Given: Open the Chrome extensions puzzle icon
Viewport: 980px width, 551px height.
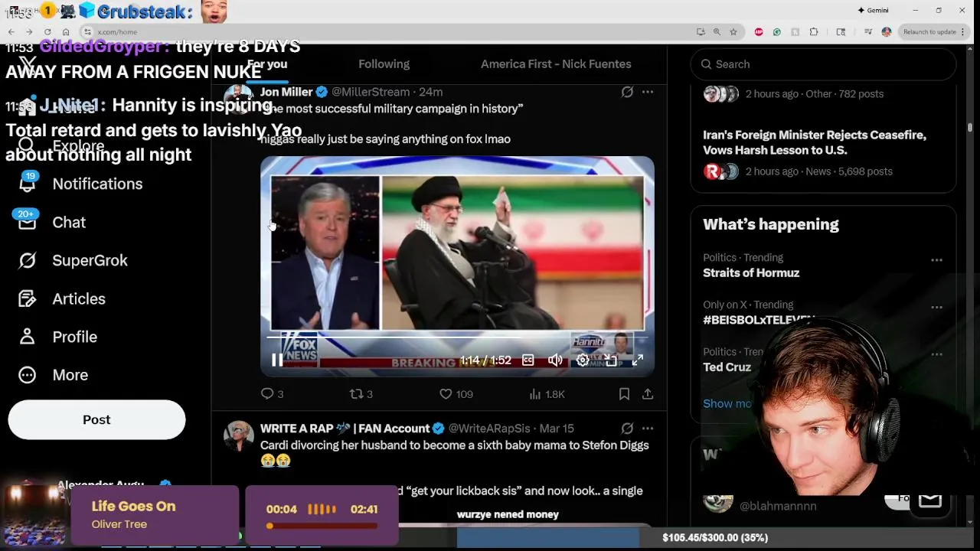Looking at the screenshot, I should 814,31.
